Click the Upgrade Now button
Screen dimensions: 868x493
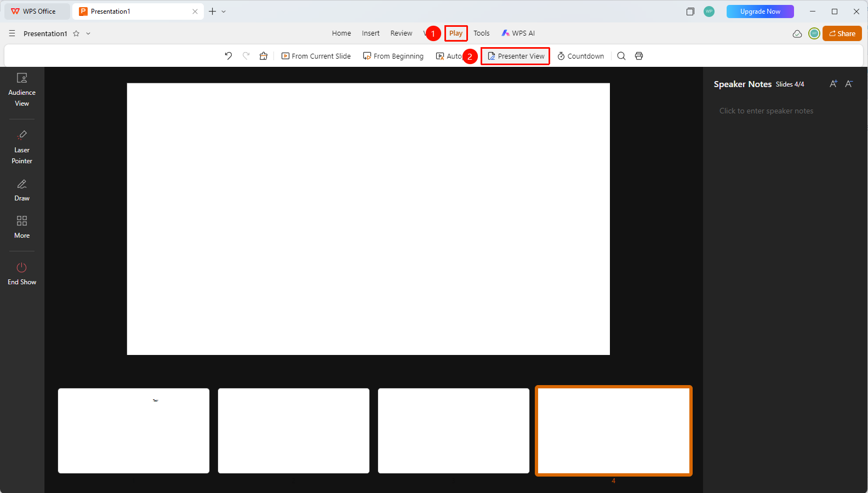point(760,12)
